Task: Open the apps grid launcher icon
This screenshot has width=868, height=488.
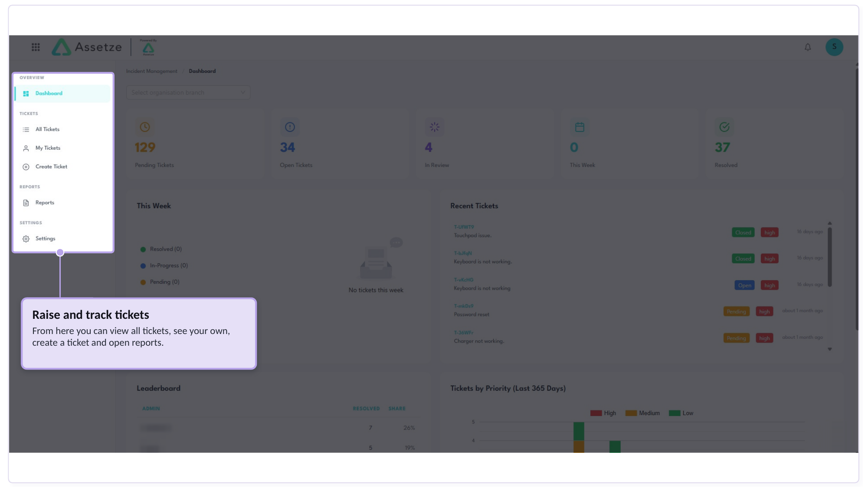Action: pyautogui.click(x=36, y=47)
